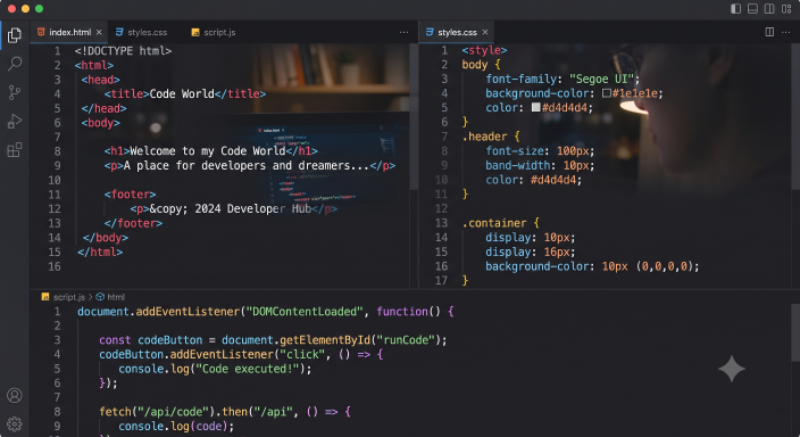This screenshot has width=800, height=437.
Task: Switch to styles.css tab in left group
Action: tap(147, 32)
